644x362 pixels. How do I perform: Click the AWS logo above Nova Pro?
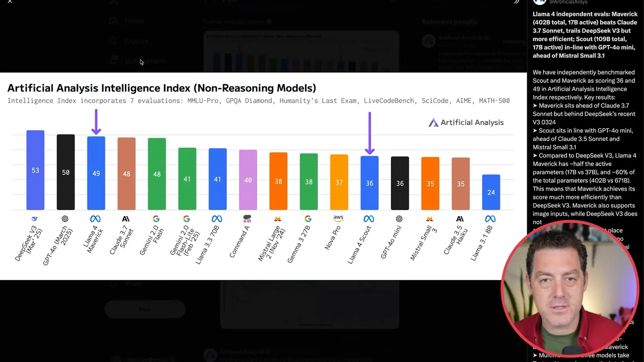pyautogui.click(x=339, y=218)
